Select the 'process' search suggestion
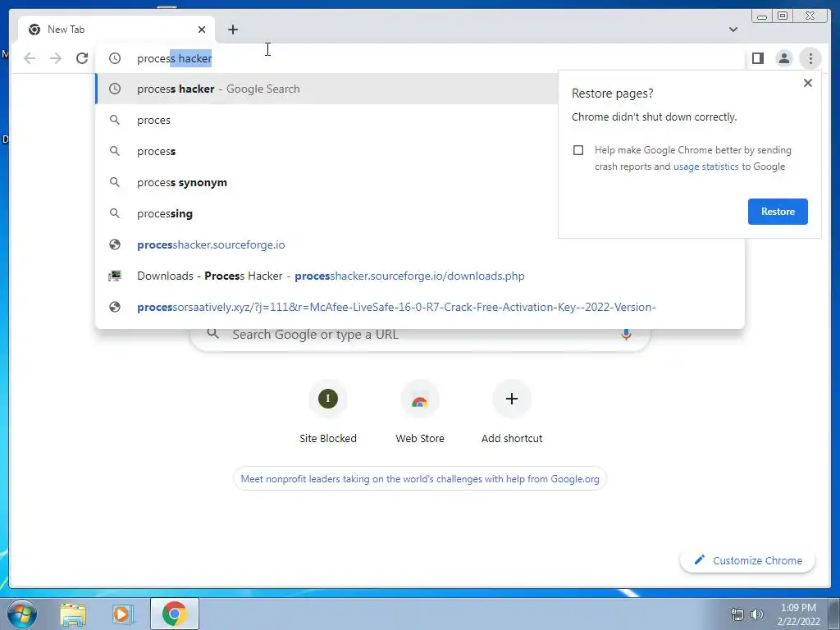The image size is (840, 630). (326, 151)
